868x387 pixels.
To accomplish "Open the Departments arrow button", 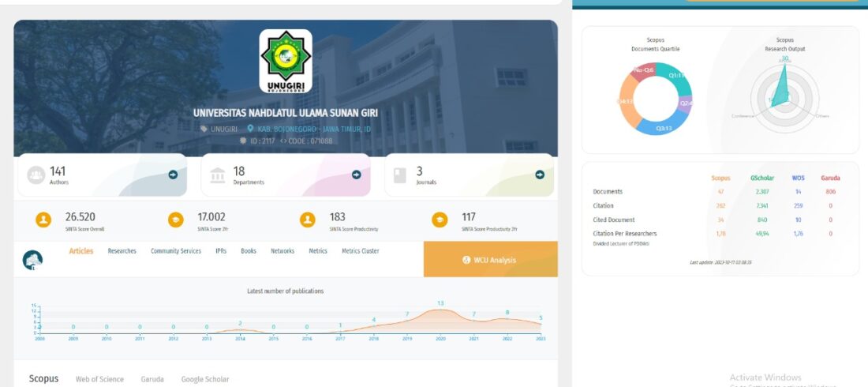I will pos(357,175).
